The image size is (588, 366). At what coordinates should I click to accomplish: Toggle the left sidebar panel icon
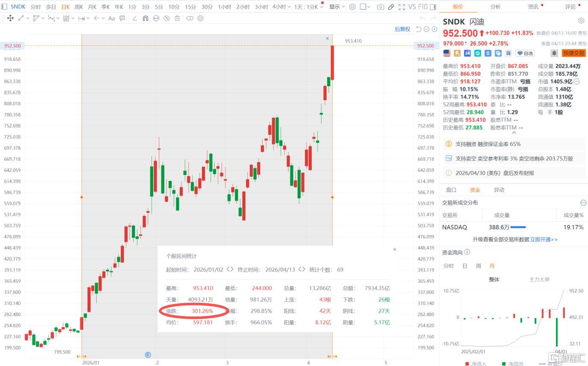[4, 7]
